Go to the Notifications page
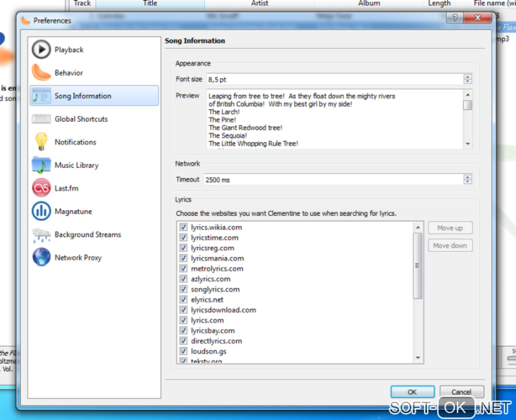 point(94,142)
